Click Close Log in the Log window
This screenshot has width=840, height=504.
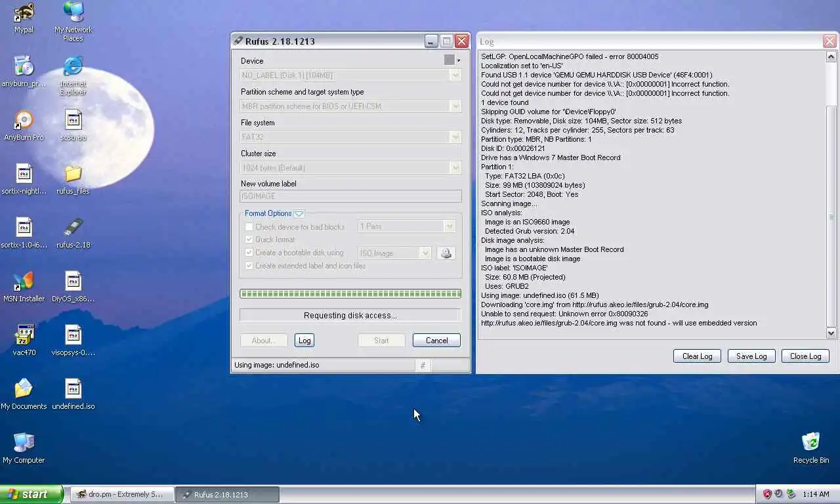pos(806,356)
